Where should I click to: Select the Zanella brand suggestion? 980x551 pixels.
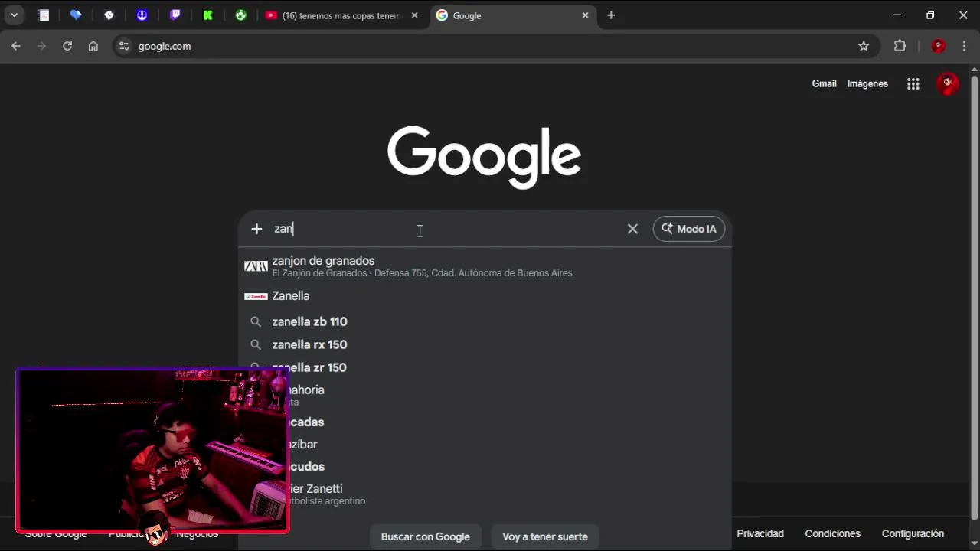485,296
